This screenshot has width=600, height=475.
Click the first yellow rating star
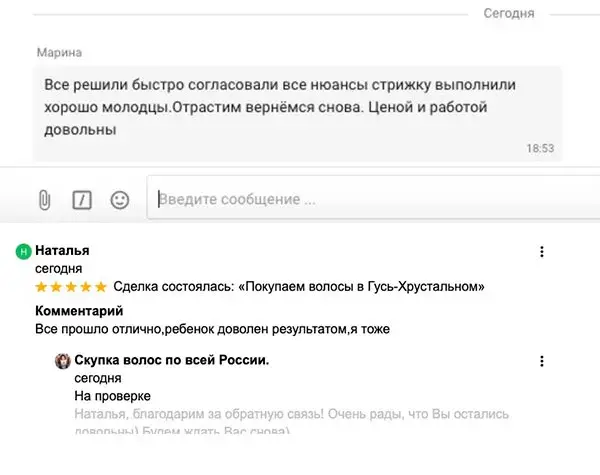(41, 286)
